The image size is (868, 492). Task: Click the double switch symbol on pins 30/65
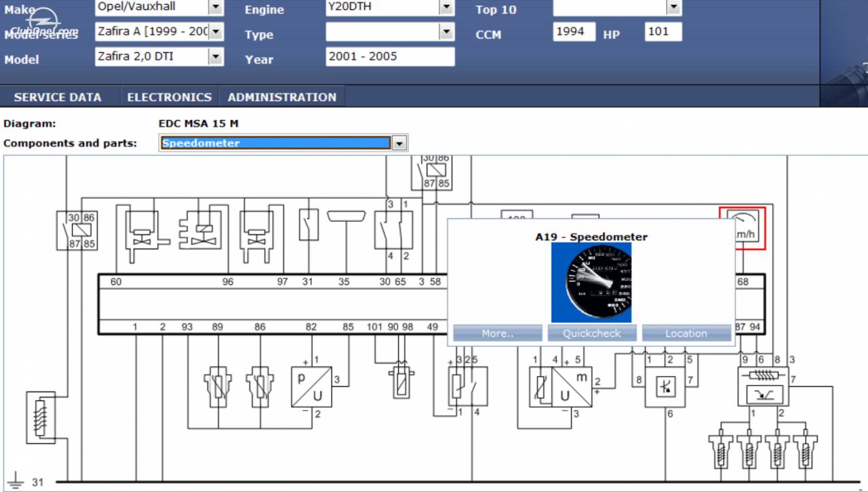(394, 229)
